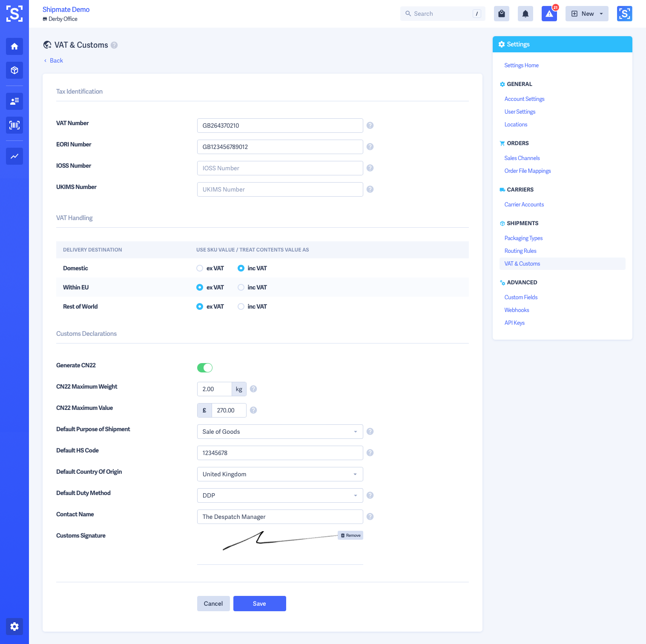Open the alerts warning icon with badge 21

point(549,14)
